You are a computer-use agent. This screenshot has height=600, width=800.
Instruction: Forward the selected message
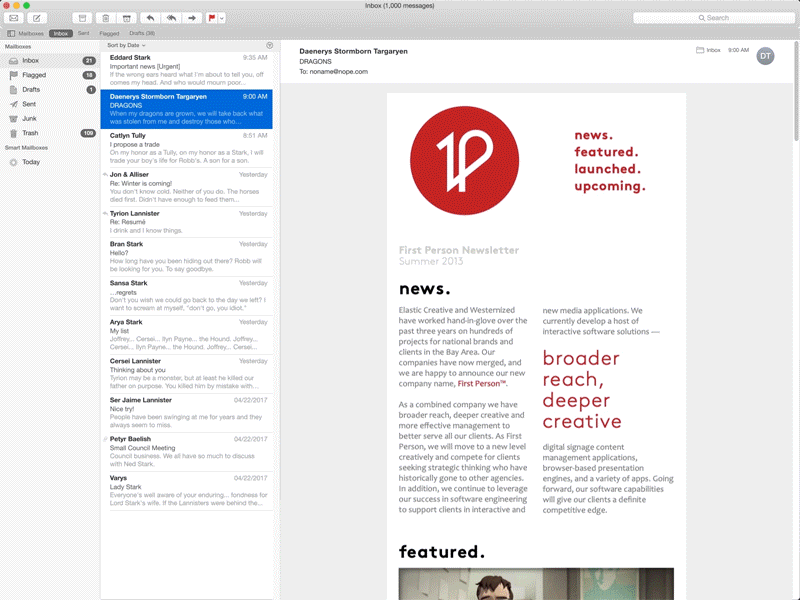point(192,18)
